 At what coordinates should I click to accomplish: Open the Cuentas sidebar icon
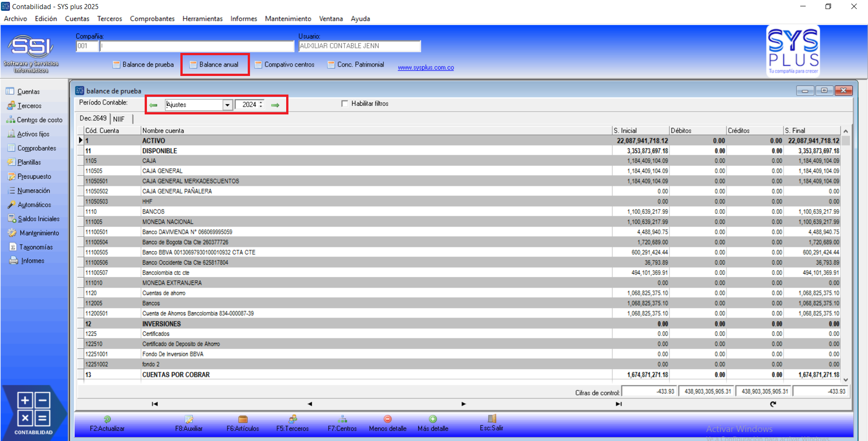pyautogui.click(x=10, y=91)
